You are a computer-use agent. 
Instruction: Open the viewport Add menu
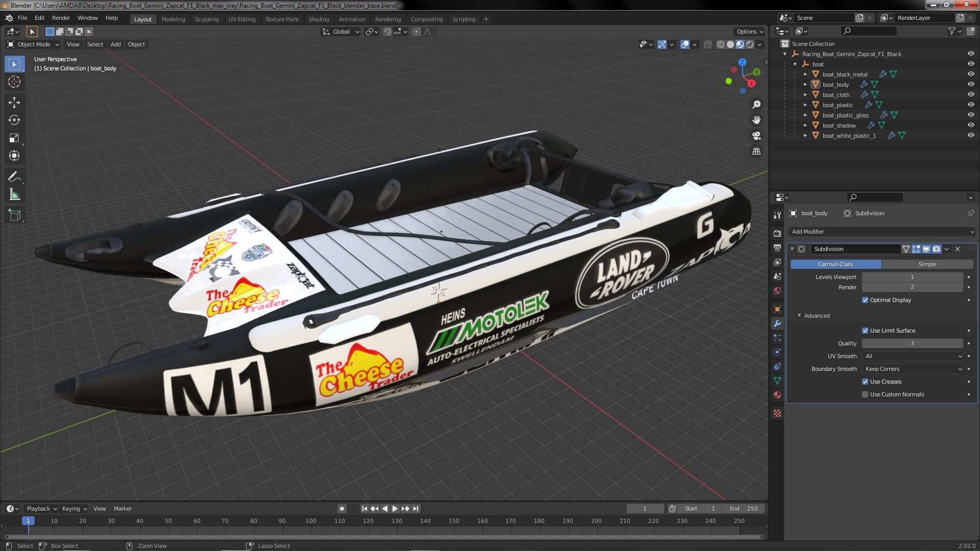116,44
